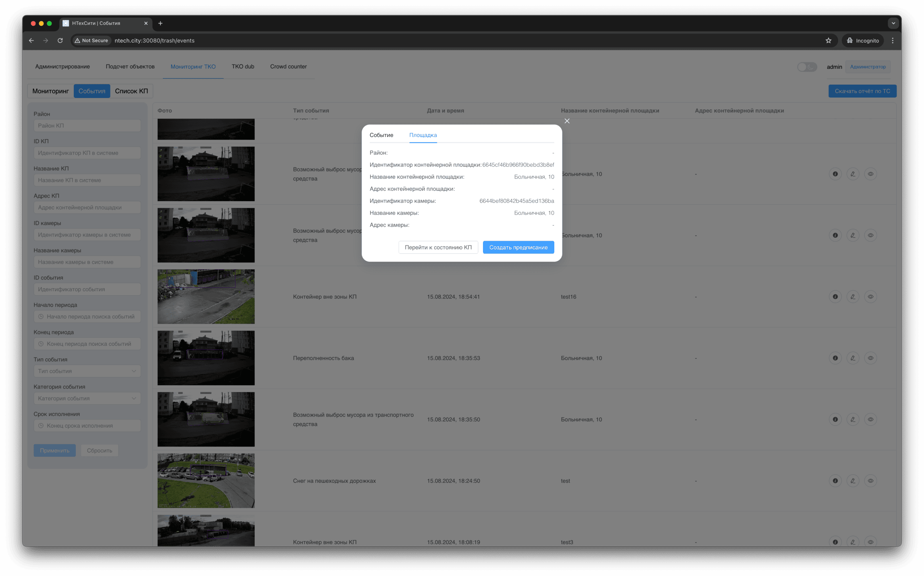This screenshot has width=924, height=576.
Task: Toggle eye icon for Снег на пешеходных дорожках row
Action: pos(870,481)
